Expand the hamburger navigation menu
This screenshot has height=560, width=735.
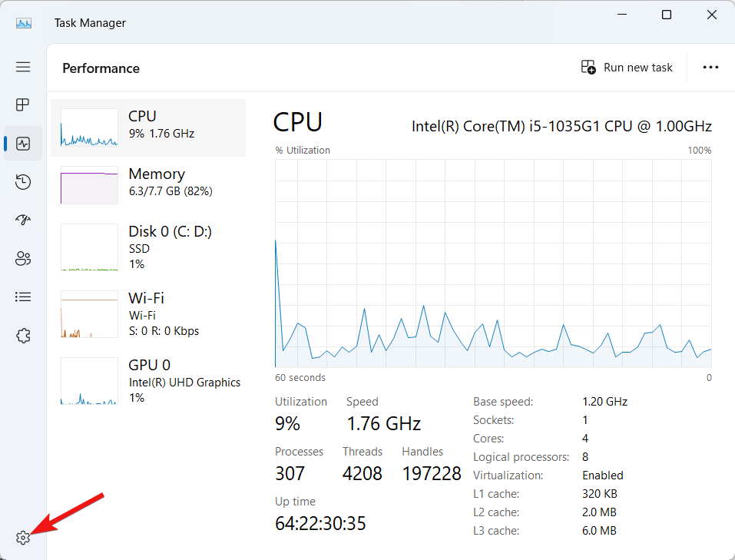(x=23, y=67)
